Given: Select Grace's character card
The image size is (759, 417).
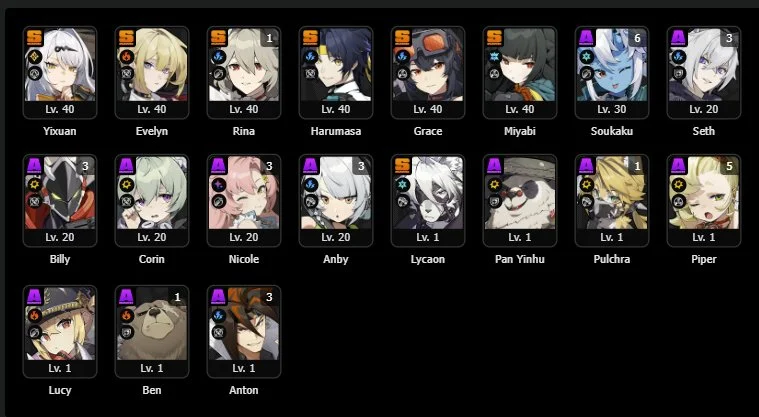Looking at the screenshot, I should 428,73.
